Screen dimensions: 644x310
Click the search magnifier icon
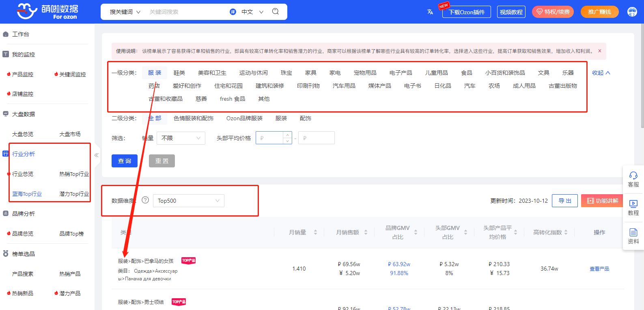[x=276, y=11]
